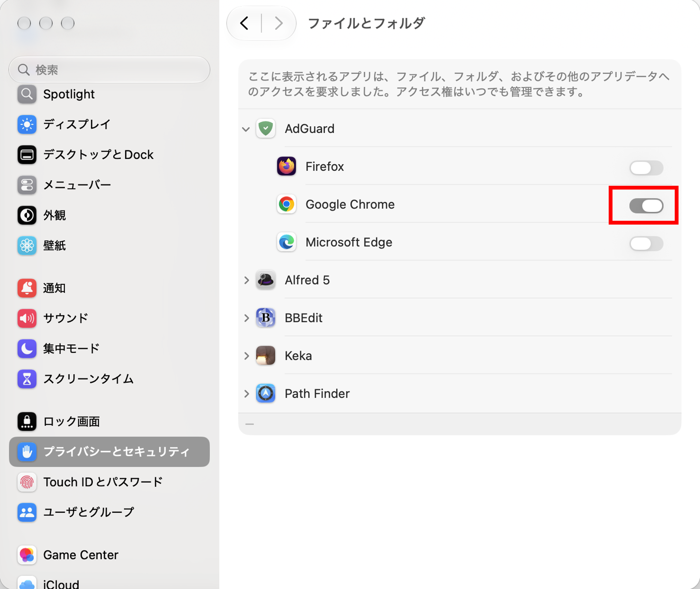Click the 検索 search field
This screenshot has height=589, width=700.
(x=109, y=70)
